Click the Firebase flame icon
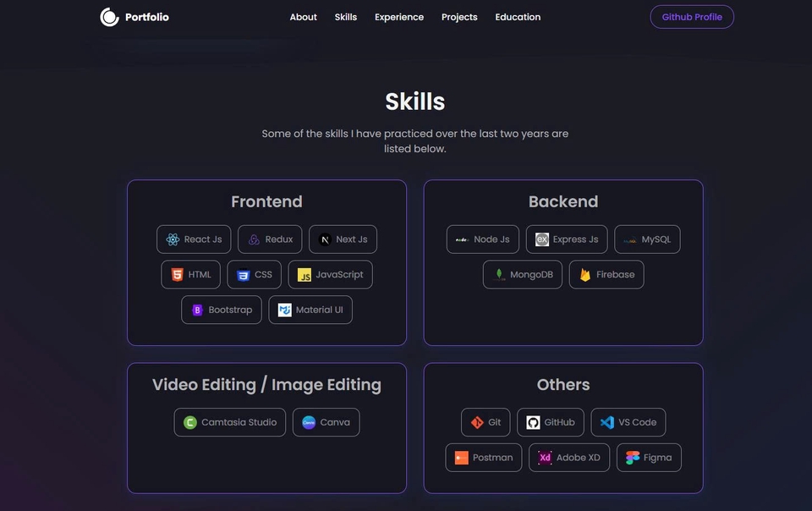Screen dimensions: 812x511 point(584,275)
